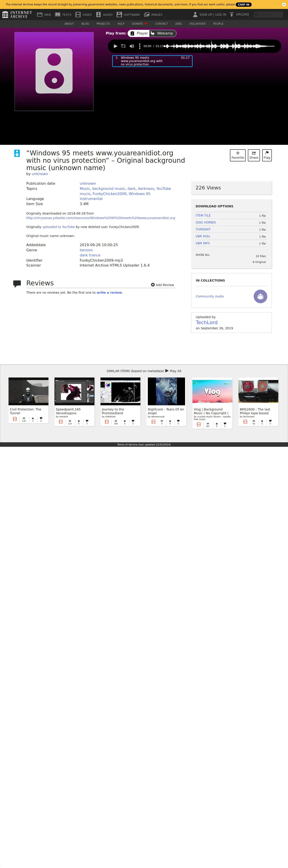Seek within the audio waveform
Viewport: 288px width, 868px height.
tap(220, 46)
